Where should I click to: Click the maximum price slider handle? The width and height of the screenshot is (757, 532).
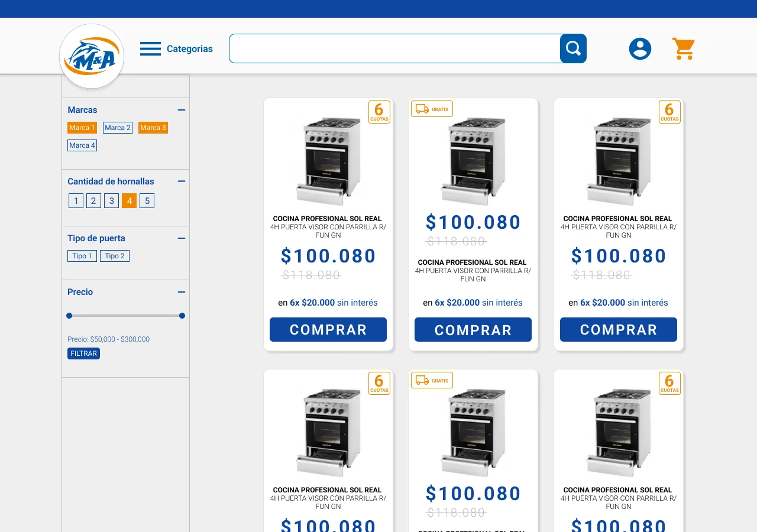coord(182,316)
